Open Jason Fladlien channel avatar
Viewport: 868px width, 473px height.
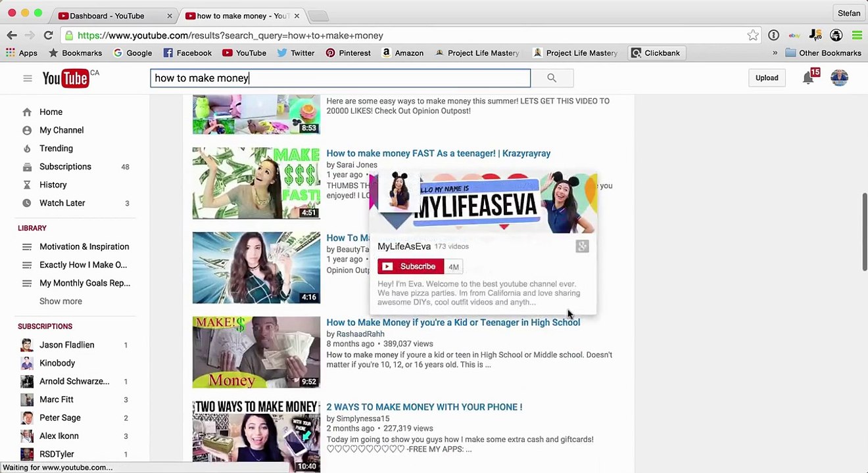(x=27, y=345)
